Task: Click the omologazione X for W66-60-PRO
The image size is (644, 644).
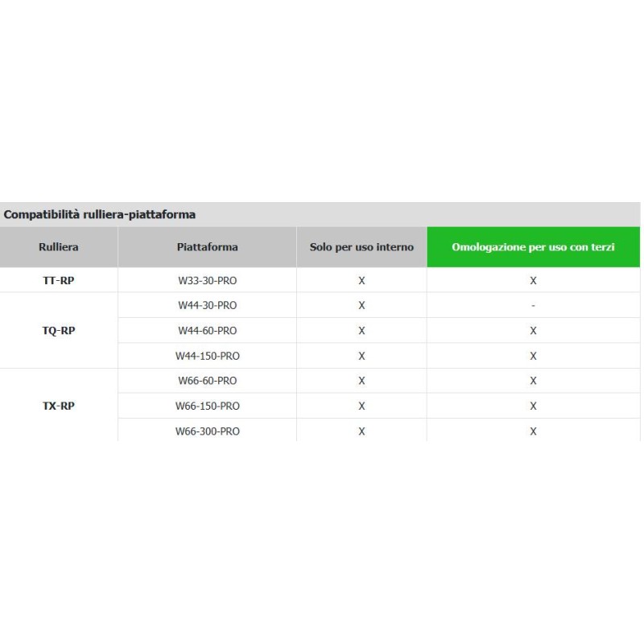Action: (x=533, y=381)
